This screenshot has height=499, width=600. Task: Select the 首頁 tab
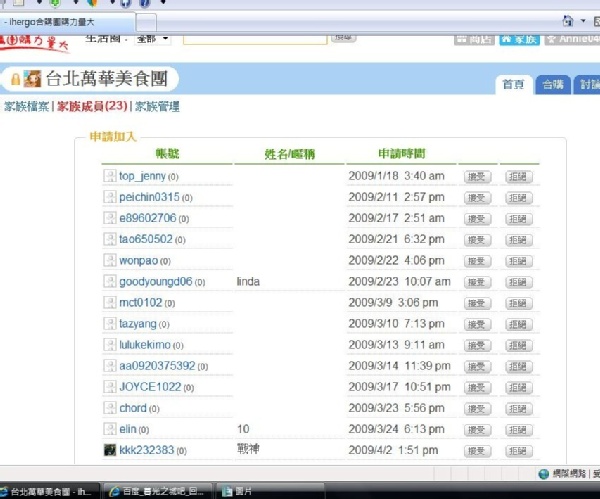[x=513, y=85]
